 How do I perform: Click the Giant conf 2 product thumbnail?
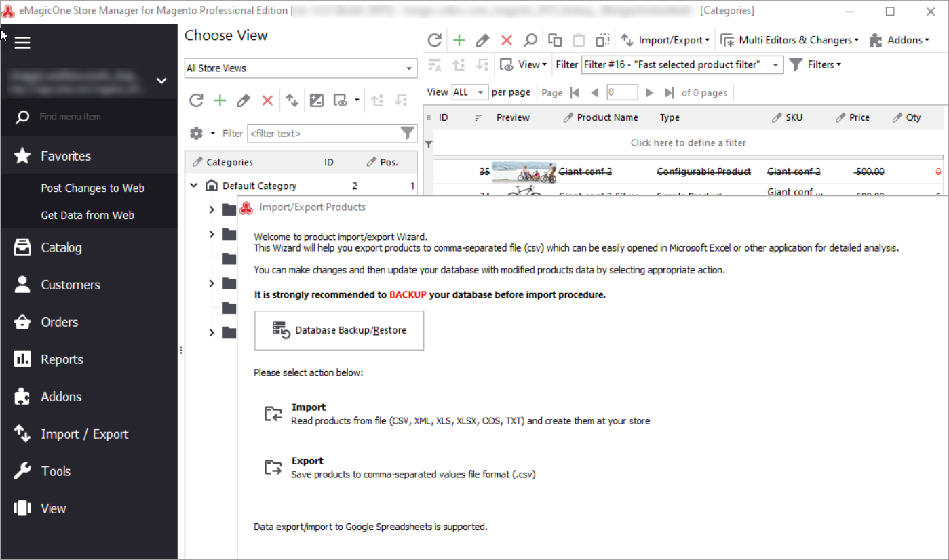click(x=524, y=172)
